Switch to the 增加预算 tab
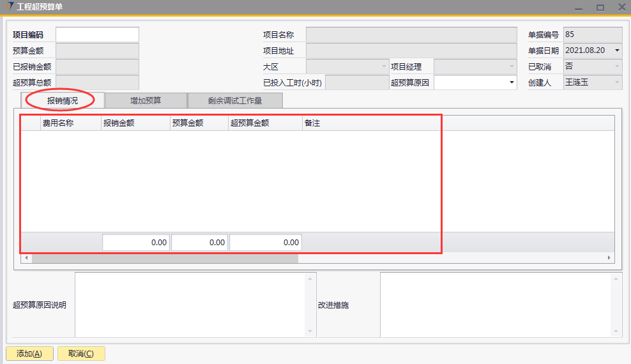This screenshot has width=631, height=364. click(146, 100)
